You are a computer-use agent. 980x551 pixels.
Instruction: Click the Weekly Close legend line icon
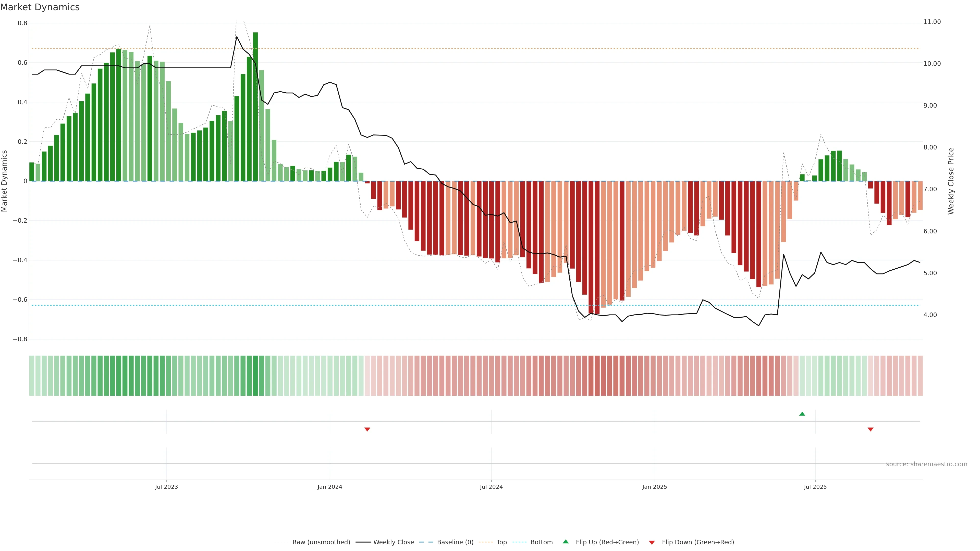tap(363, 542)
